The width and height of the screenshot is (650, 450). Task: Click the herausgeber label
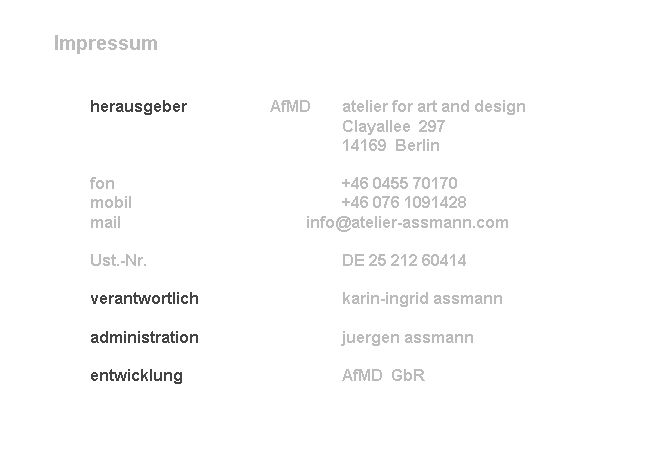click(x=138, y=107)
